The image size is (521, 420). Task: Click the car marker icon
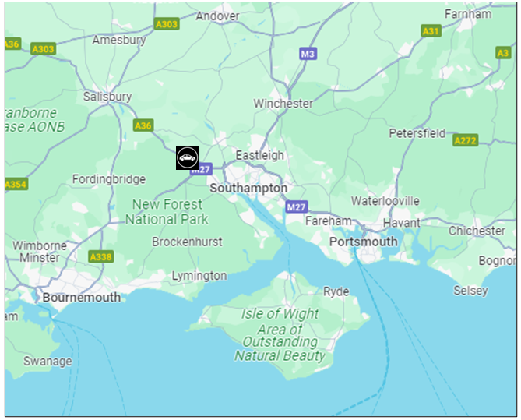[x=188, y=158]
